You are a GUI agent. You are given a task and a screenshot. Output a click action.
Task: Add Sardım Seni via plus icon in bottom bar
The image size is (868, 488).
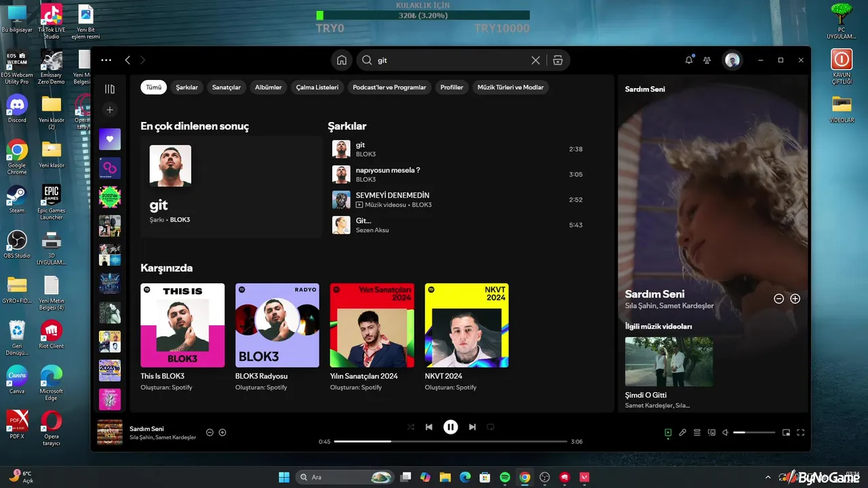click(x=222, y=432)
